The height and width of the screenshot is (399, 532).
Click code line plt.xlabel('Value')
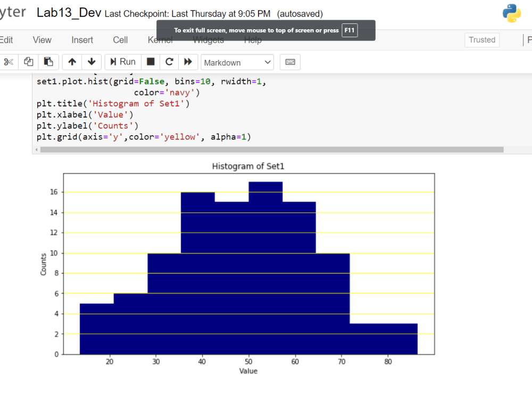[85, 115]
